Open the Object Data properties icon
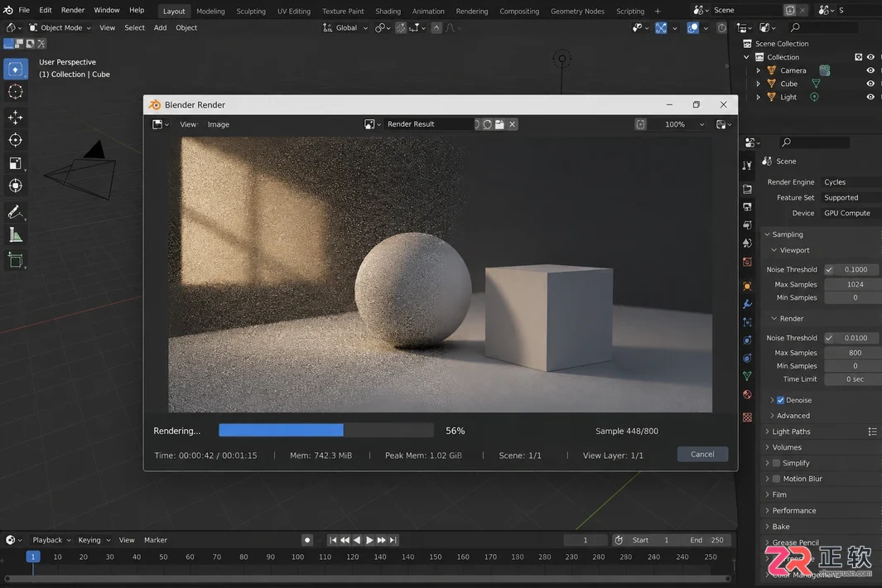The image size is (882, 588). 747,376
